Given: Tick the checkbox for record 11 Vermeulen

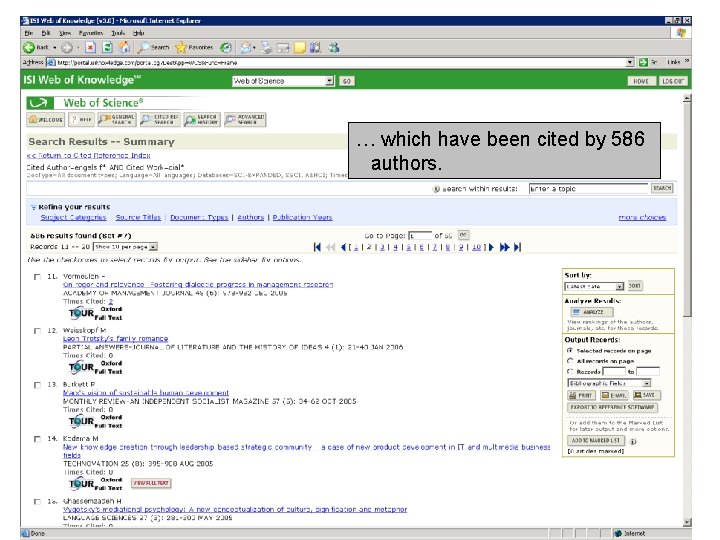Looking at the screenshot, I should click(37, 277).
